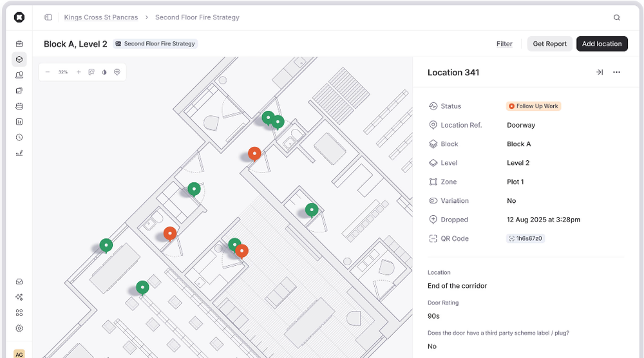Open the bar chart reports icon
The height and width of the screenshot is (358, 644).
(19, 122)
